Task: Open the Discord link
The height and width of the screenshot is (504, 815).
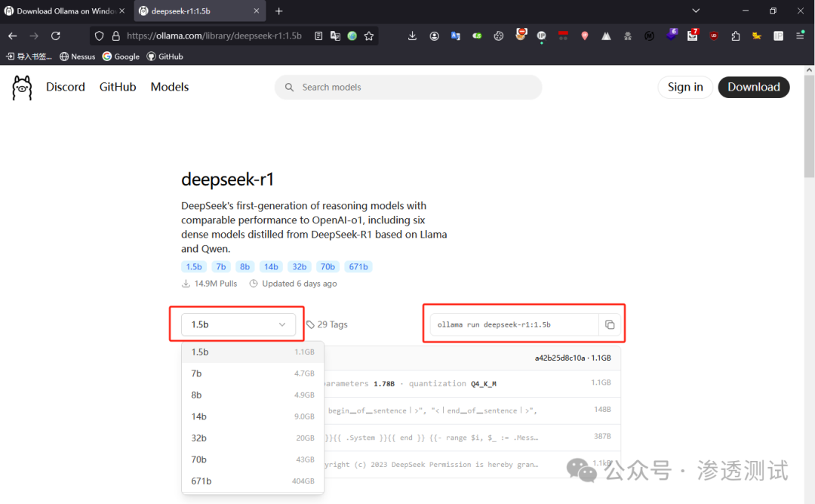Action: pyautogui.click(x=66, y=87)
